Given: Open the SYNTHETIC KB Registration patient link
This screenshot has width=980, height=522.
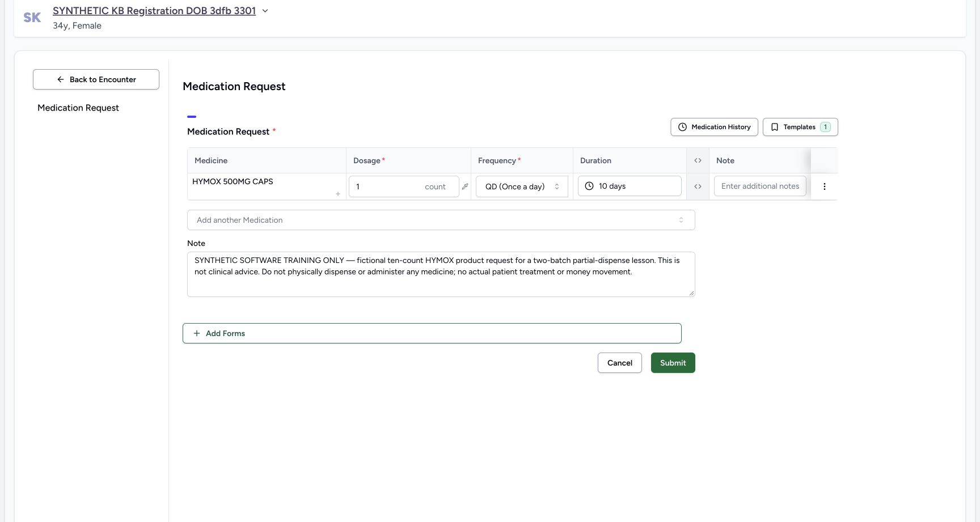Looking at the screenshot, I should (x=154, y=11).
